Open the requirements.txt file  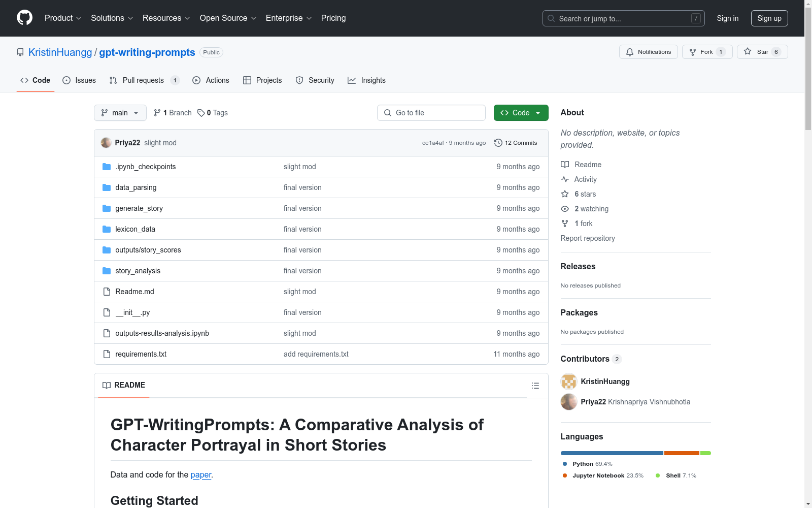[141, 354]
